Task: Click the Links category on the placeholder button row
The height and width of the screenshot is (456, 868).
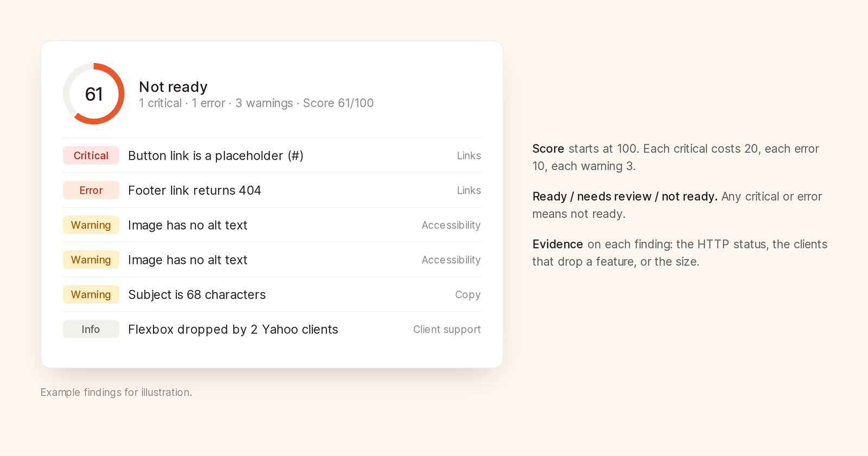Action: [x=469, y=156]
